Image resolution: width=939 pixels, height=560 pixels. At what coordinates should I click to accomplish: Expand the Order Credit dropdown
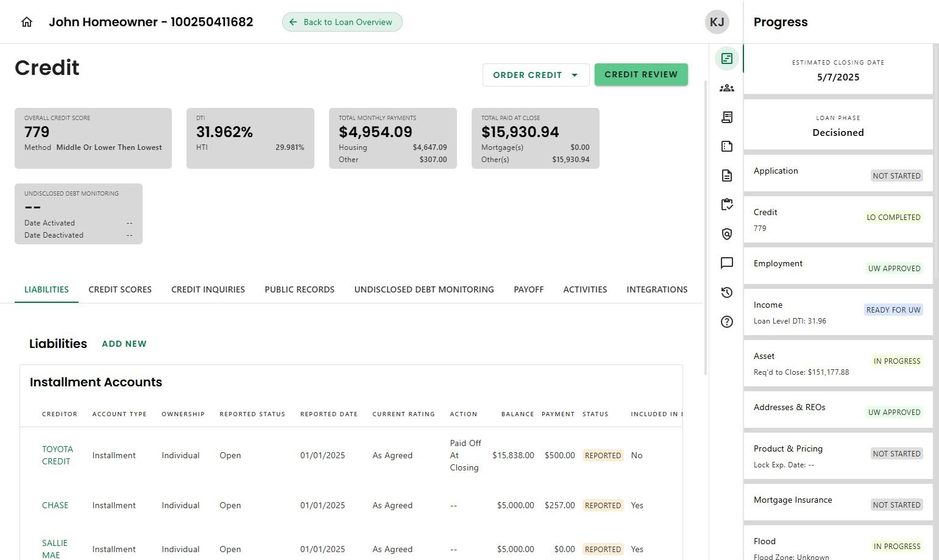(x=536, y=75)
